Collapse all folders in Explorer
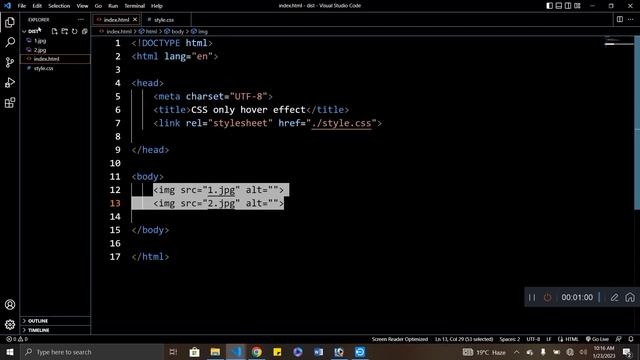 (x=84, y=31)
